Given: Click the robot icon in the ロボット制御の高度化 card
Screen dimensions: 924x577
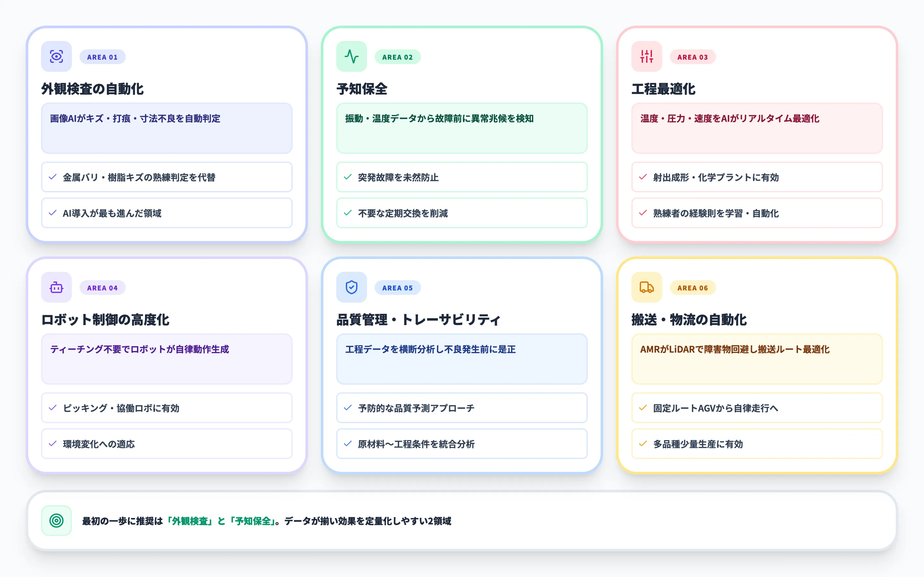Looking at the screenshot, I should coord(56,287).
